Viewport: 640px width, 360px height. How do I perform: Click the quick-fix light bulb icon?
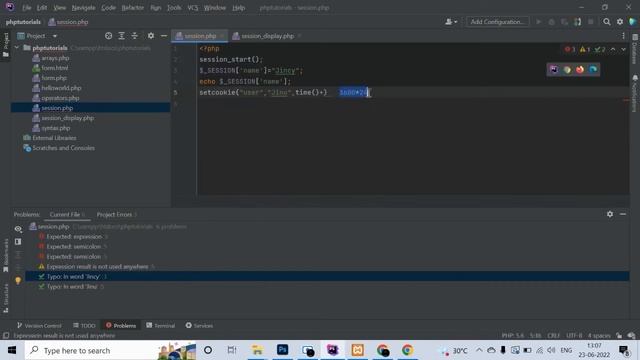tap(18, 280)
